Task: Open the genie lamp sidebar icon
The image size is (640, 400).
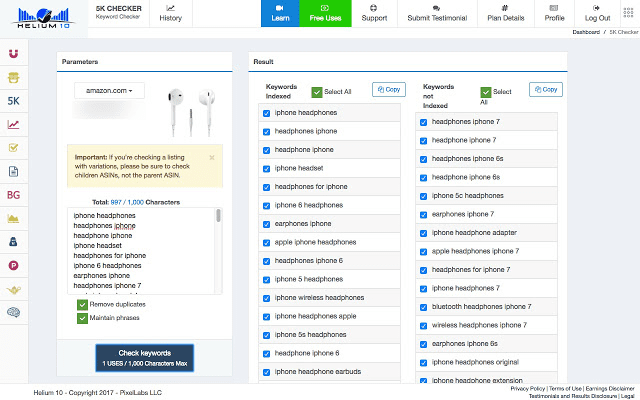Action: 13,289
